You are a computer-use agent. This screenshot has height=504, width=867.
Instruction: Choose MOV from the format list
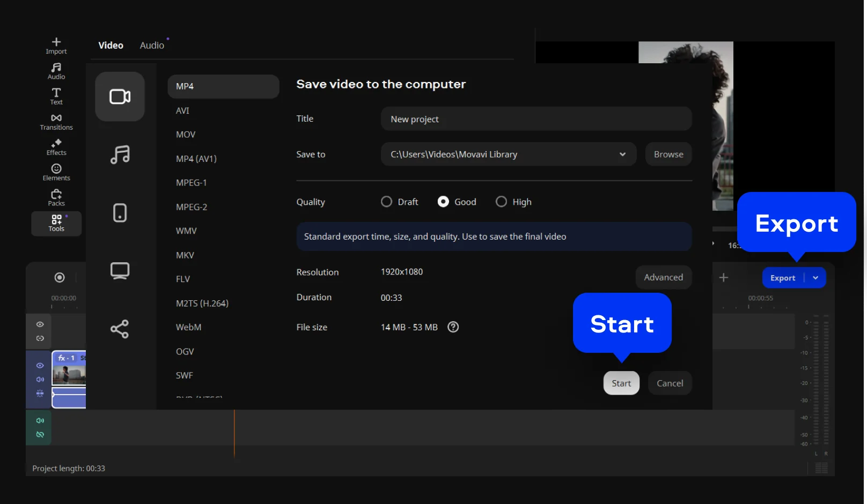(x=186, y=135)
